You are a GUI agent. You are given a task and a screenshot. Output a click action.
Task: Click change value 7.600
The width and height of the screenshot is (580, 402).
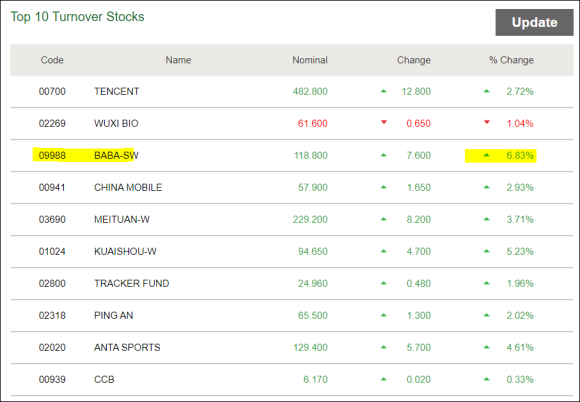[419, 155]
